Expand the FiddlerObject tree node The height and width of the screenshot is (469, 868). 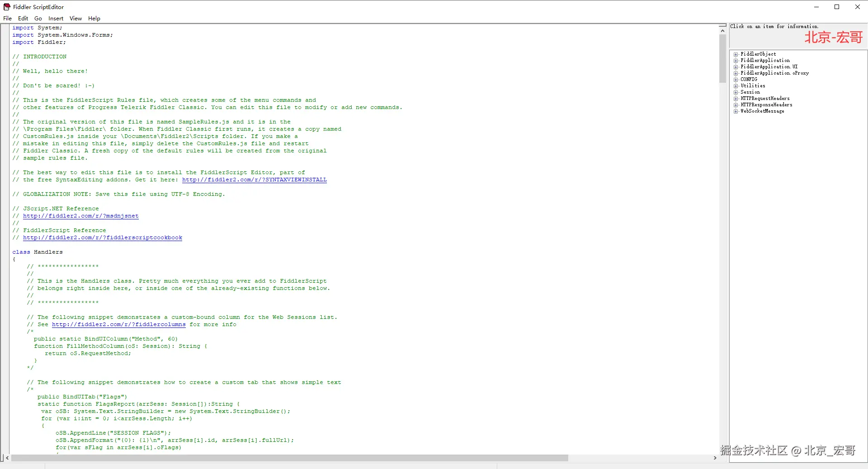tap(736, 54)
